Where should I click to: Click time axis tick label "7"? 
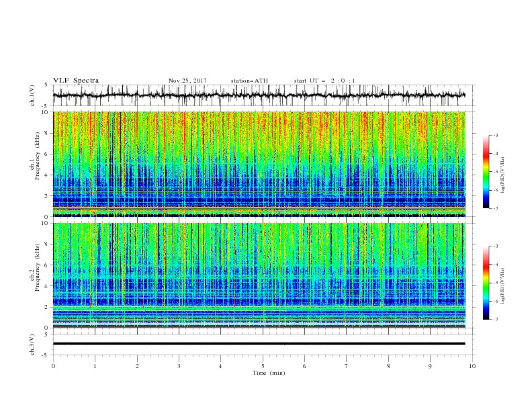click(x=347, y=366)
